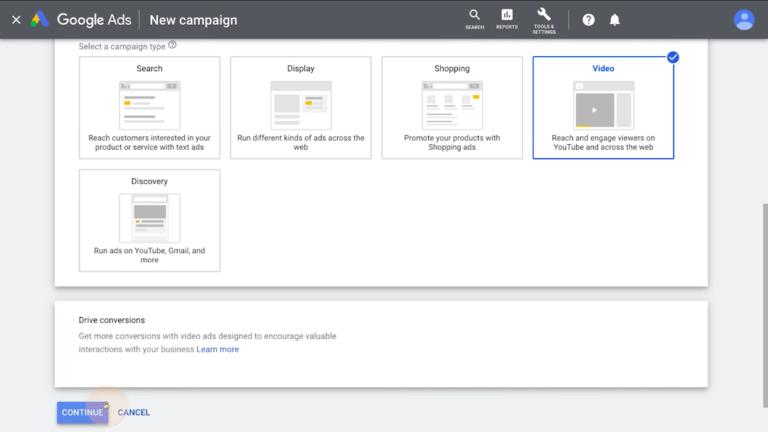Click 'Reach customers interested in your product' text
768x432 pixels.
[x=149, y=143]
